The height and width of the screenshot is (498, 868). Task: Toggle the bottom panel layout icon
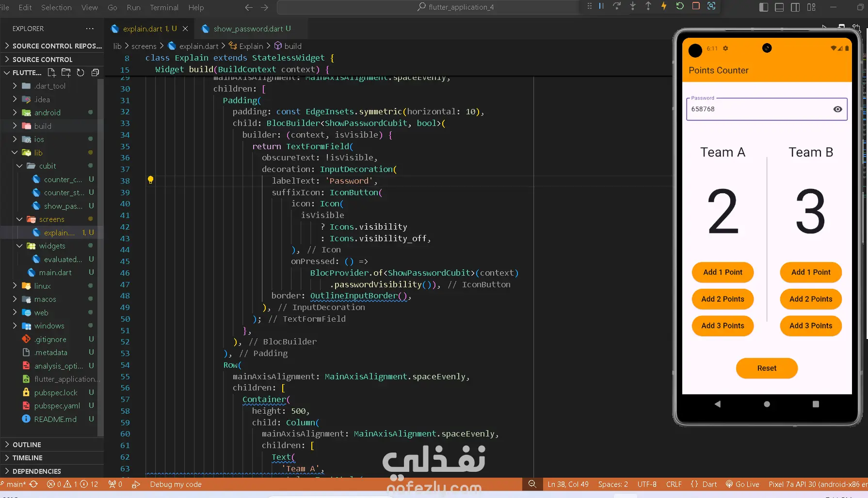click(779, 7)
